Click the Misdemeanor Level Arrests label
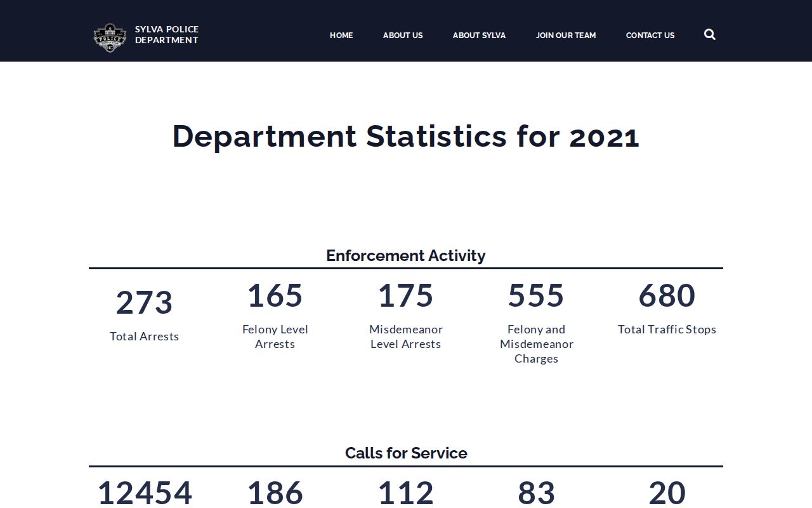This screenshot has width=812, height=508. point(406,337)
